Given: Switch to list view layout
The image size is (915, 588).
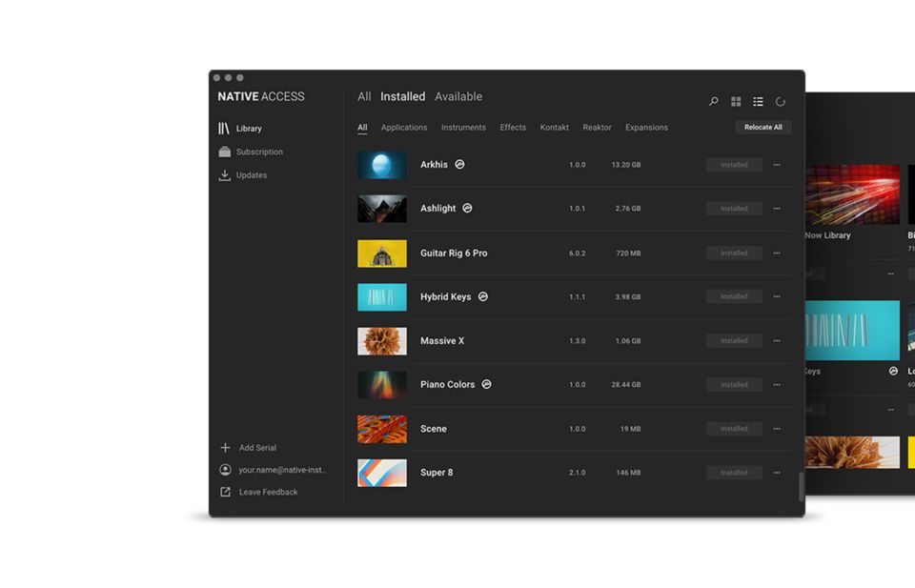Looking at the screenshot, I should click(758, 102).
